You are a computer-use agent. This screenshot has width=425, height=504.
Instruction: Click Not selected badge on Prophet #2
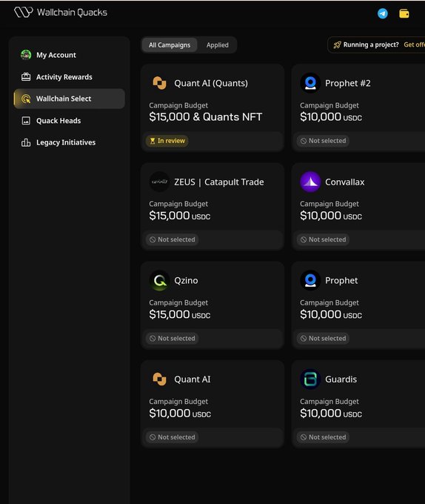(324, 141)
